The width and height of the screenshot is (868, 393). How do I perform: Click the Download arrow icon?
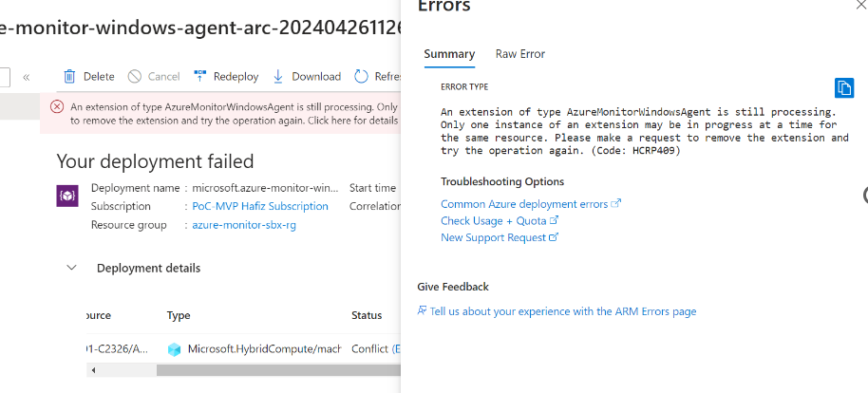tap(278, 76)
